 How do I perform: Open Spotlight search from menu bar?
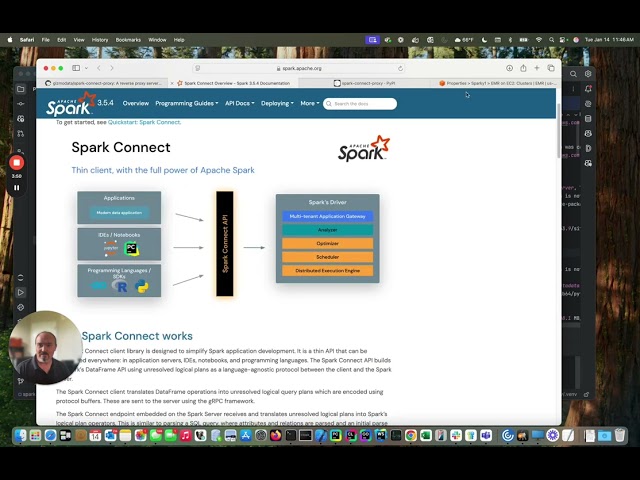[551, 40]
